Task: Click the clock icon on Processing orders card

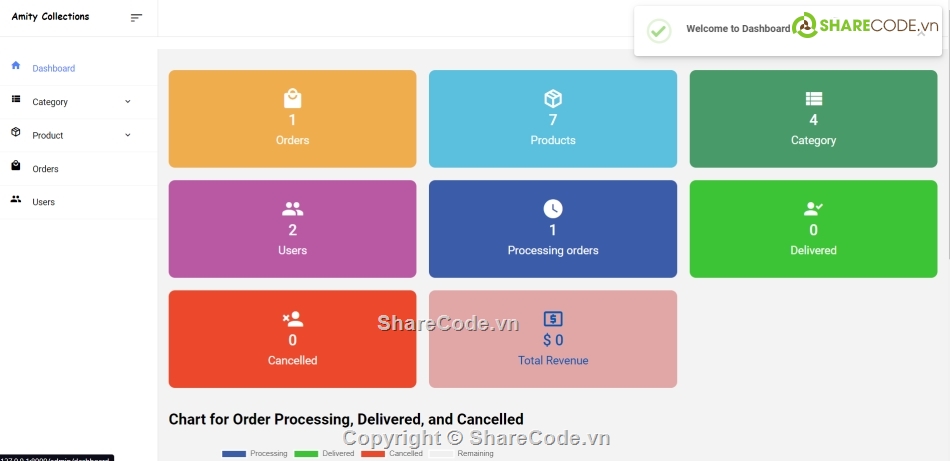Action: [553, 208]
